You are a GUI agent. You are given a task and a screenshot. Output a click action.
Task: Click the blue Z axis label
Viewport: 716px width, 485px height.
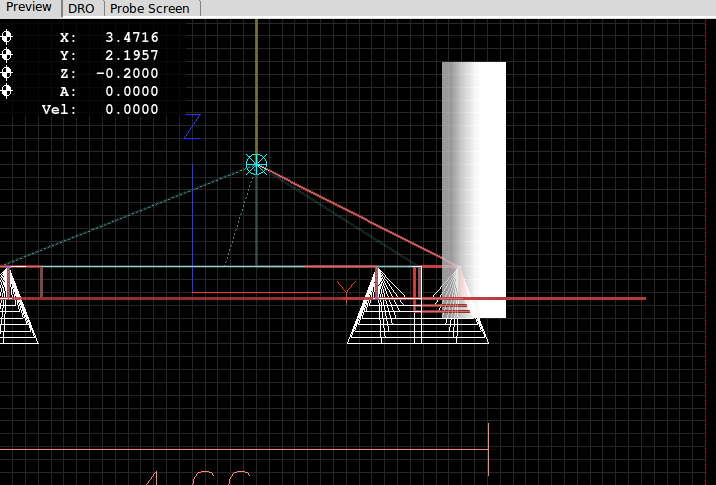tap(193, 127)
